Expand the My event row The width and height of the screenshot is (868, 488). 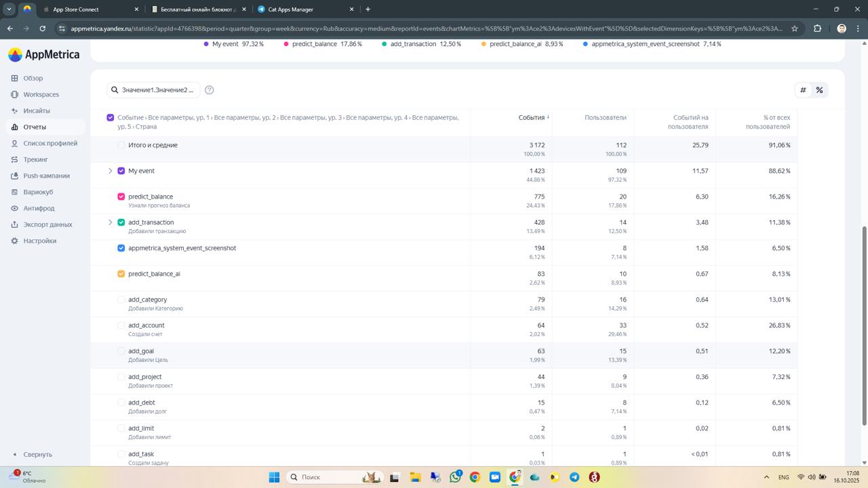point(111,171)
